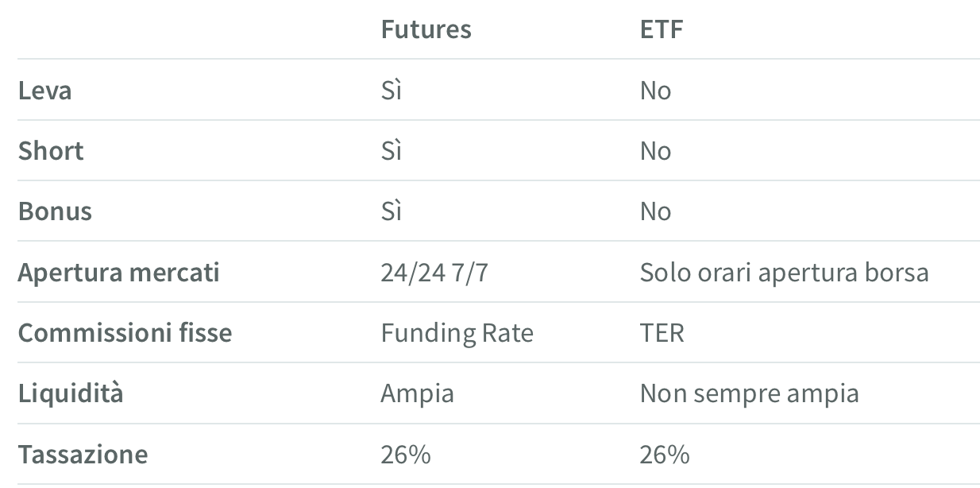Viewport: 980px width, 488px height.
Task: Click the Commissioni fisse row label
Action: click(125, 333)
